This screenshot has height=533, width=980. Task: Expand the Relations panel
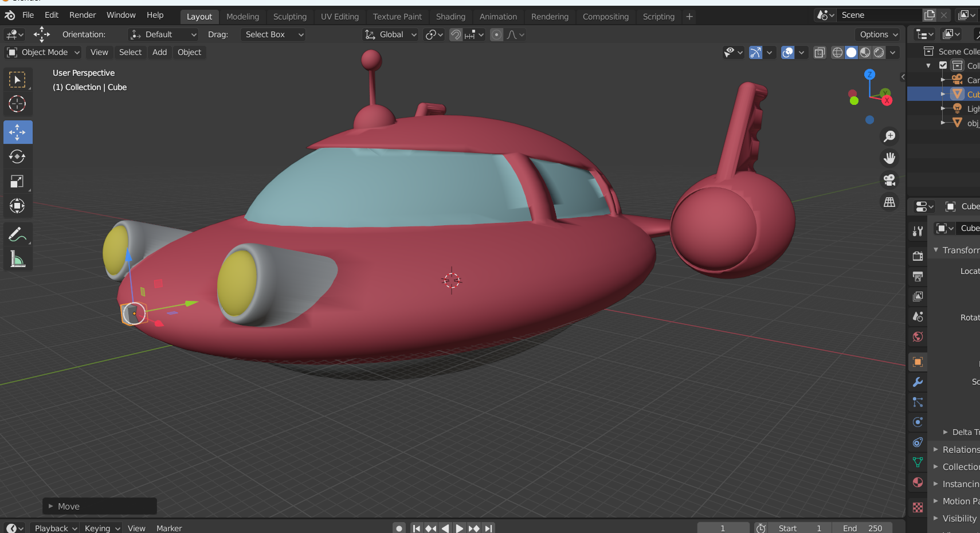tap(936, 449)
